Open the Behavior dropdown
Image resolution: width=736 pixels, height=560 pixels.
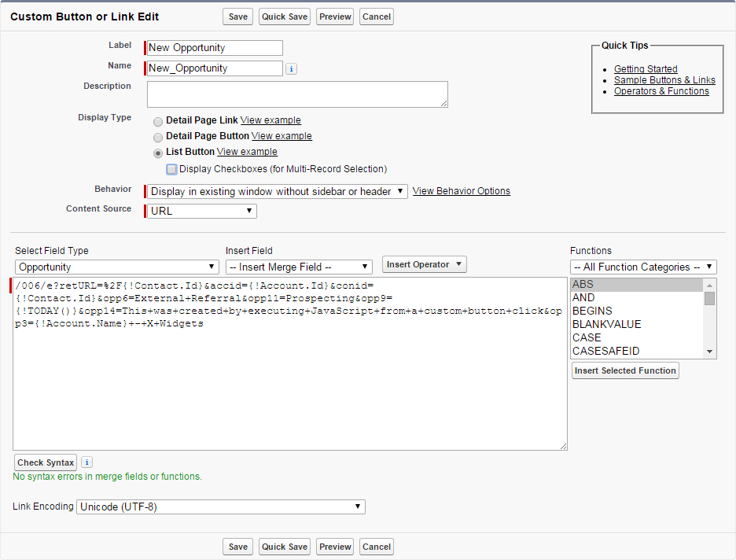pyautogui.click(x=277, y=191)
